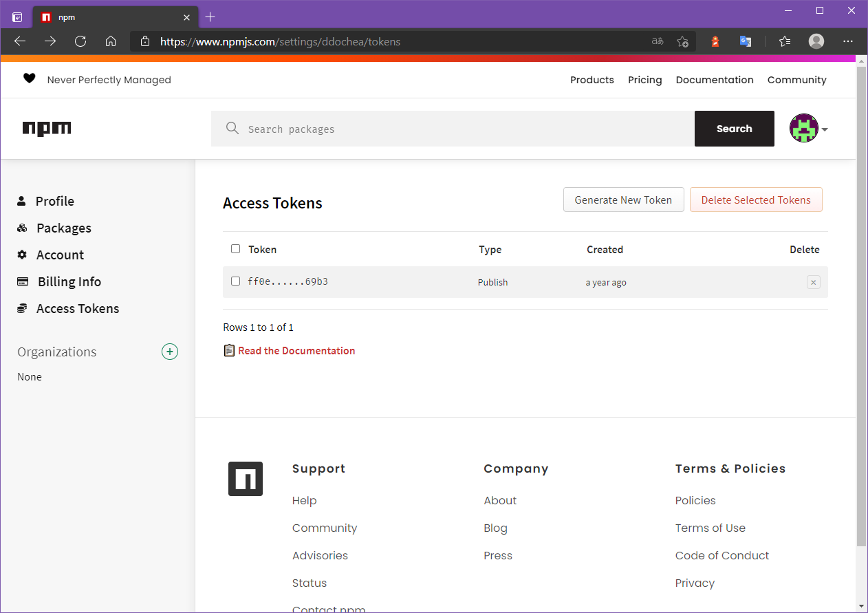Click the translate page icon

658,41
